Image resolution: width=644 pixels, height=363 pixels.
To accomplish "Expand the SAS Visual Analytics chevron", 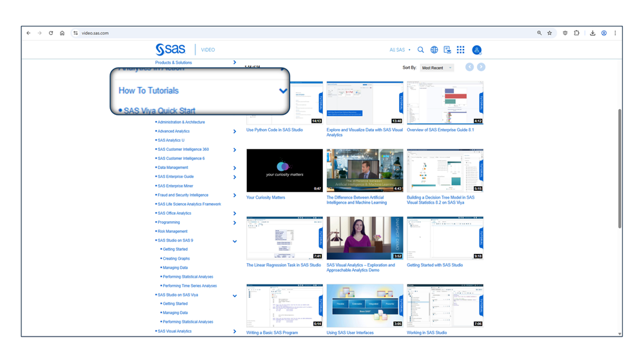I will 235,331.
